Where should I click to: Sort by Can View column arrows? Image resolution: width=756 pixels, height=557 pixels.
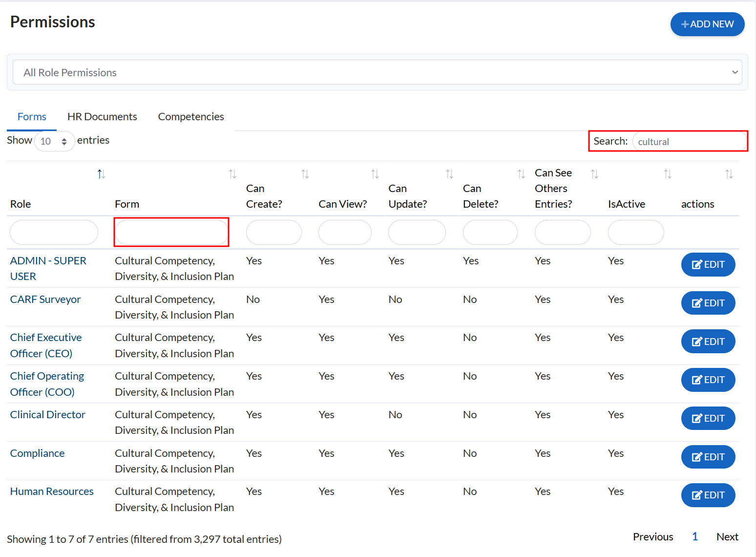pos(375,174)
